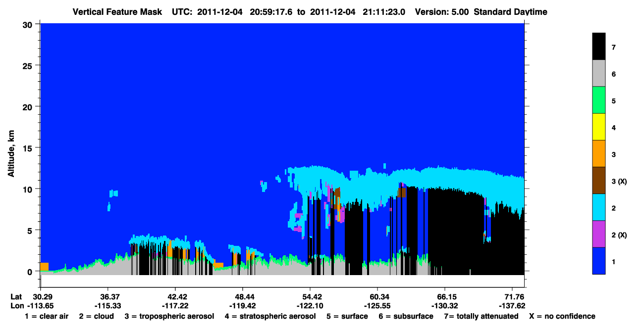Click the purple swatch labeled 2 (X)
644x330 pixels.
pyautogui.click(x=599, y=234)
